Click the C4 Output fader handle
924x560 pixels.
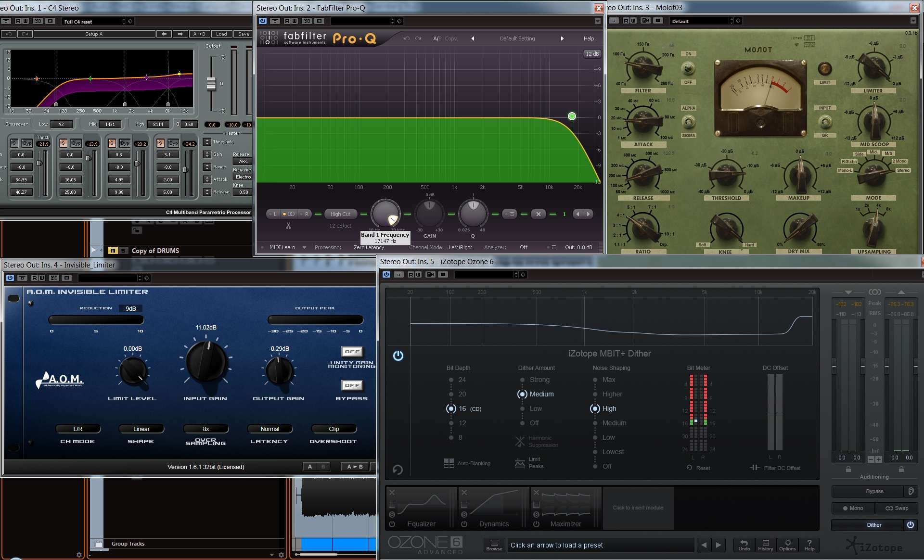[211, 84]
